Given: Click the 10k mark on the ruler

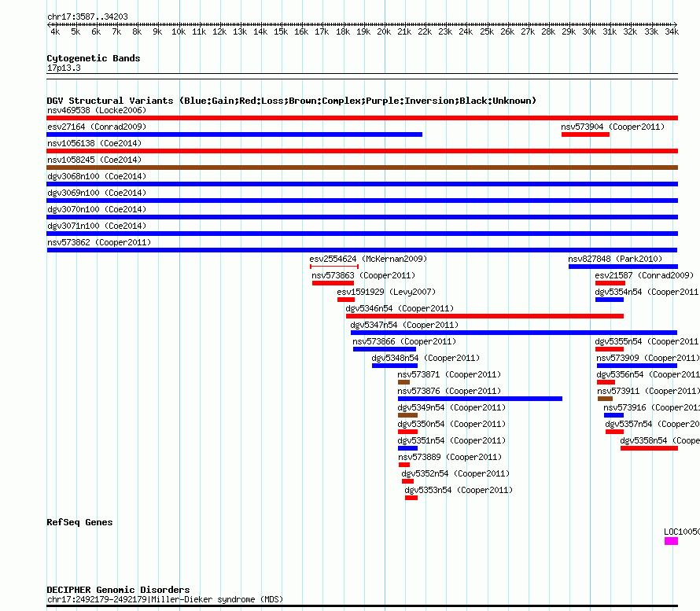Looking at the screenshot, I should (x=179, y=31).
